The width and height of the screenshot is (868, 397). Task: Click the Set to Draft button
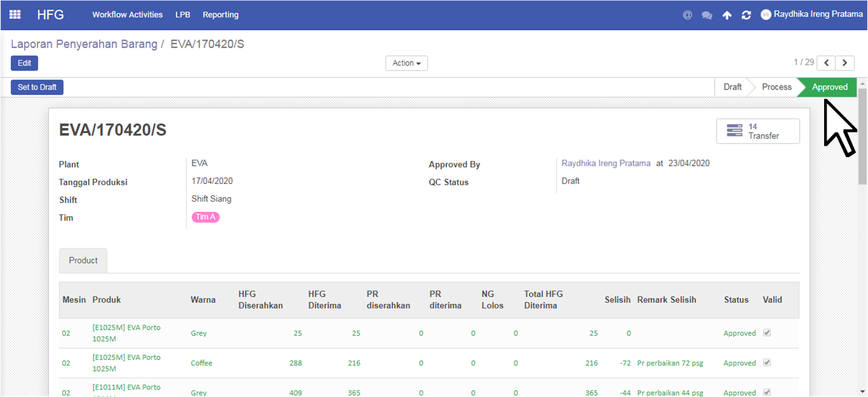[37, 87]
